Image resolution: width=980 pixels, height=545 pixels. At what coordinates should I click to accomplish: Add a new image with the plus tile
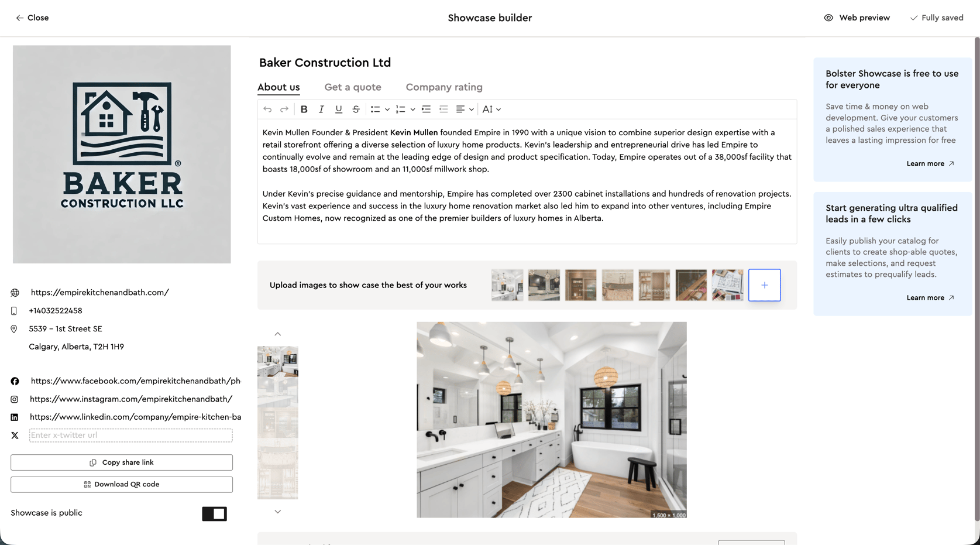(x=764, y=285)
